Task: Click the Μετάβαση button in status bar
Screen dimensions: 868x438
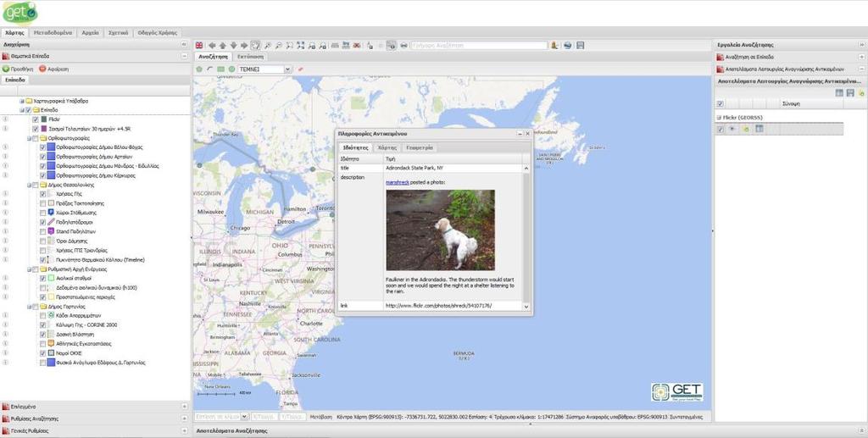Action: (x=320, y=417)
